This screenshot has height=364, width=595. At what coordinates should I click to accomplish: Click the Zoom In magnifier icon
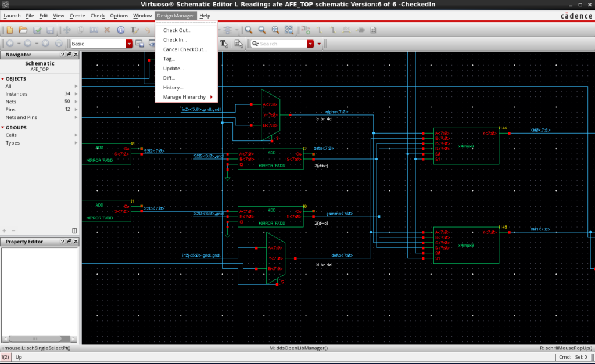[x=249, y=30]
